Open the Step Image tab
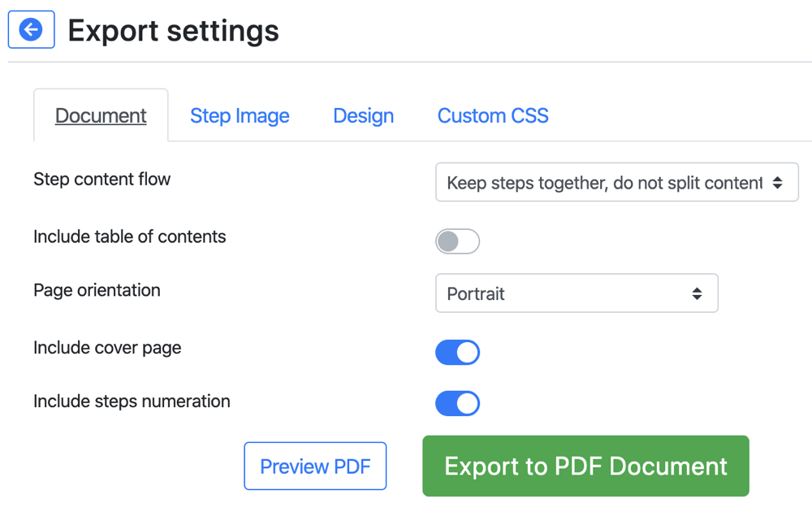This screenshot has width=812, height=512. [240, 115]
